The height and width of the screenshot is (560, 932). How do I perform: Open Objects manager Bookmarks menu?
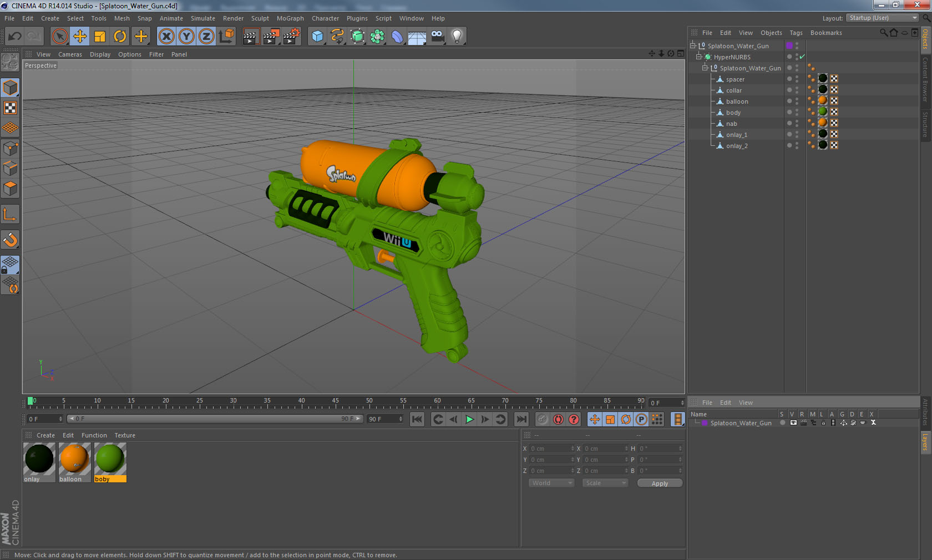point(826,33)
